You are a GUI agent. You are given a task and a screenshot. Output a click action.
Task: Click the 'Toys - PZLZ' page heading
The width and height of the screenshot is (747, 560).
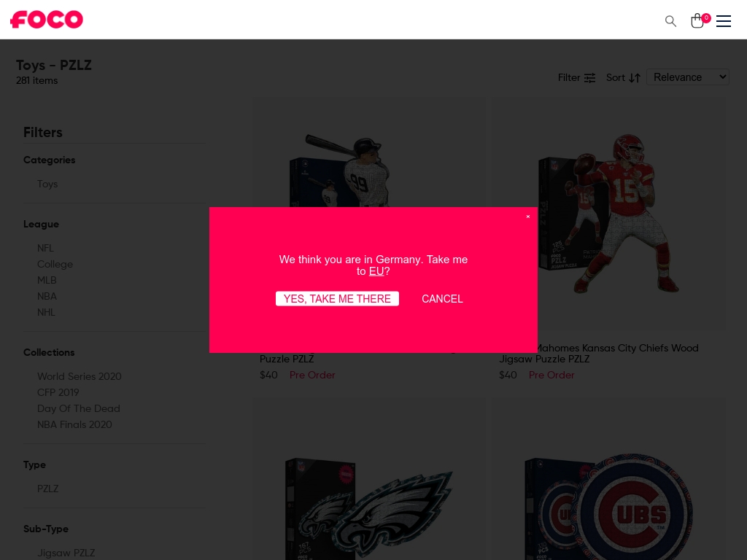(54, 65)
